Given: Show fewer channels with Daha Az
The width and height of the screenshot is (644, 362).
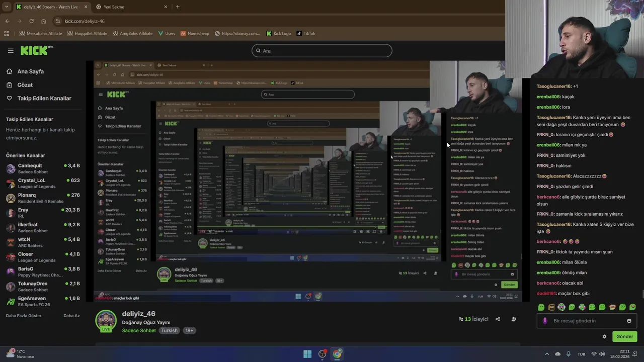Looking at the screenshot, I should (x=71, y=316).
